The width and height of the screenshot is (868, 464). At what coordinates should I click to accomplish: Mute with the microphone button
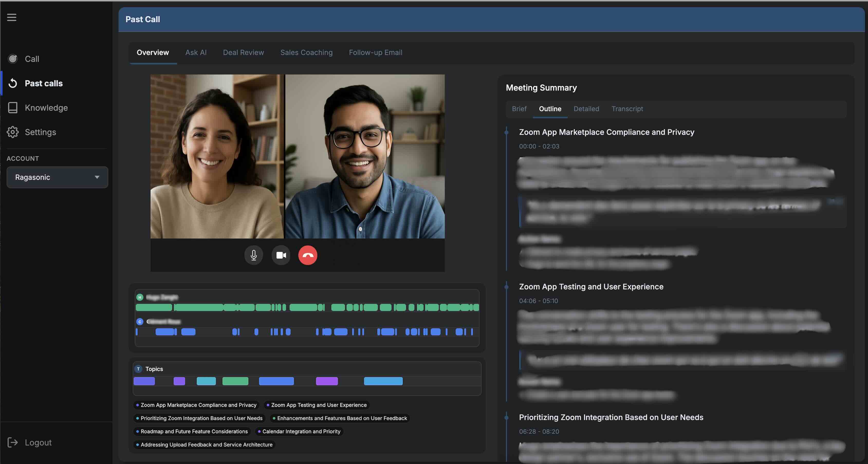[x=254, y=255]
